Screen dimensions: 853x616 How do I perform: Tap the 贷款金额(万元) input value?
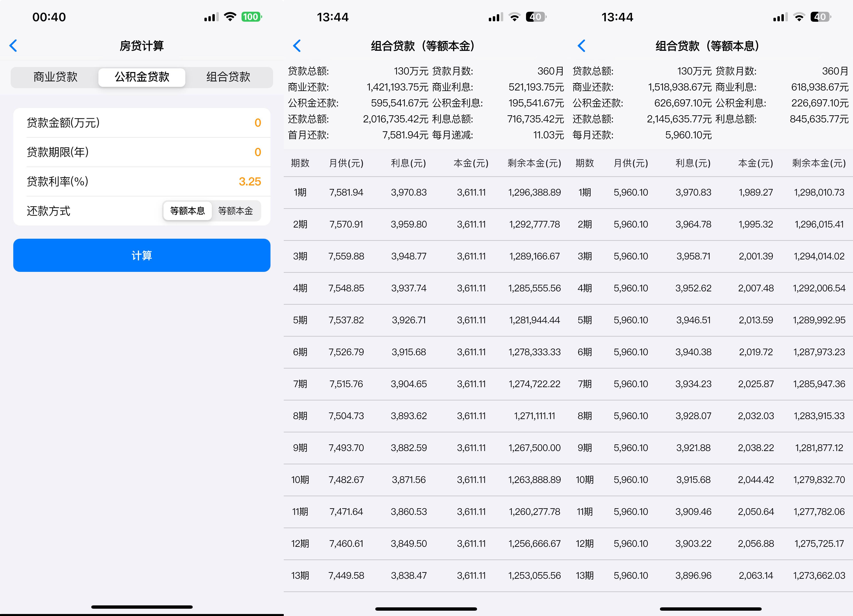(258, 123)
